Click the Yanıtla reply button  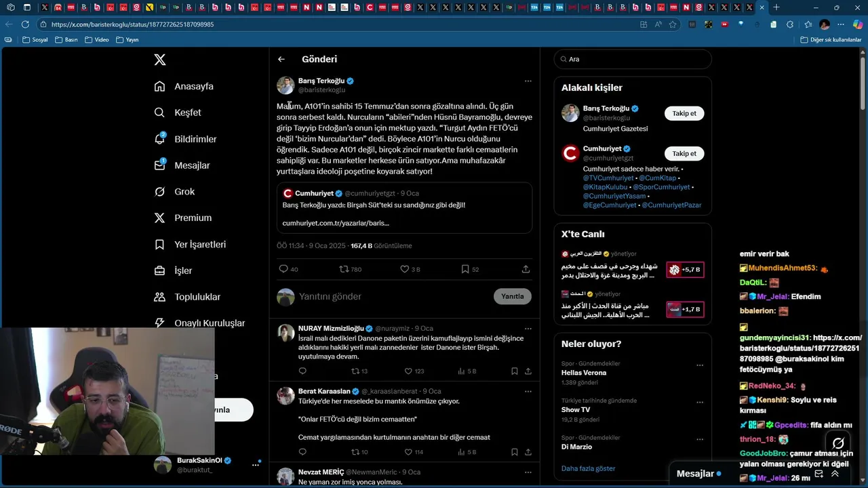(x=513, y=296)
